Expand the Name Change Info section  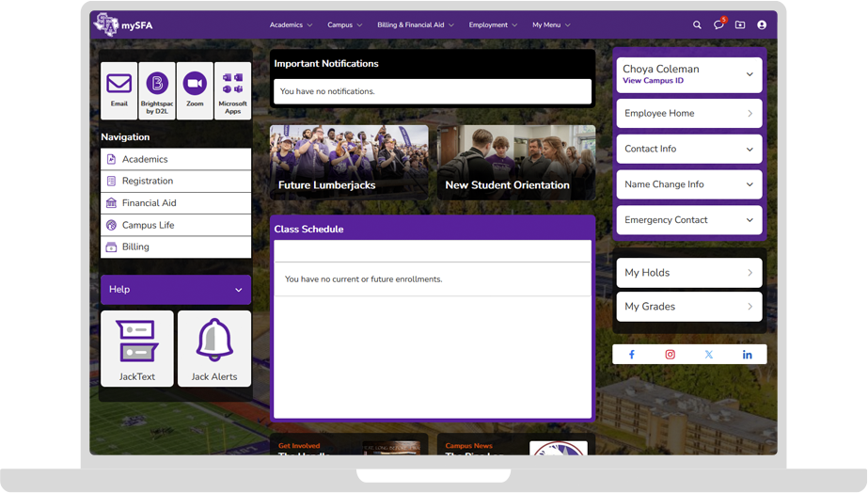pyautogui.click(x=688, y=184)
